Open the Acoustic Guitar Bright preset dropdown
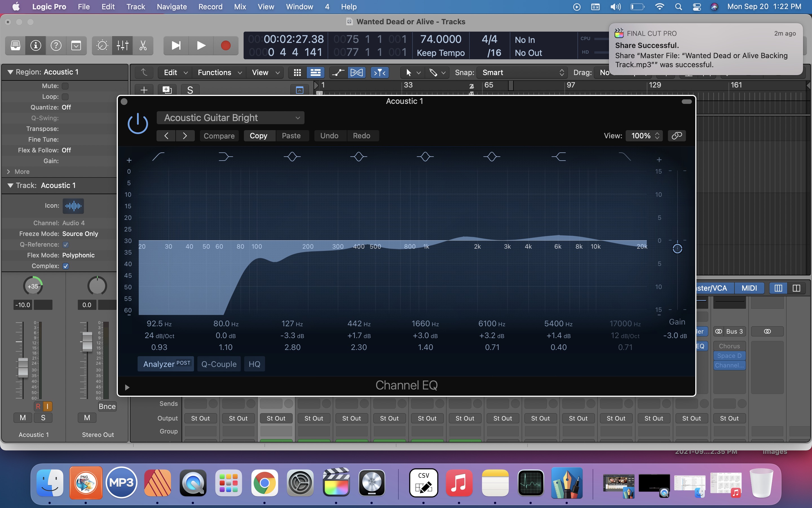This screenshot has width=812, height=508. point(231,118)
